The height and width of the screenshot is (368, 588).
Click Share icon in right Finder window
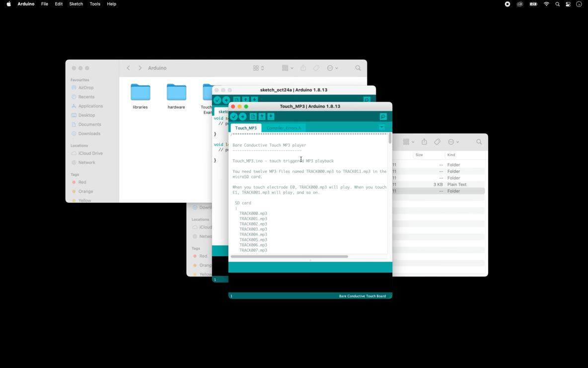coord(424,142)
